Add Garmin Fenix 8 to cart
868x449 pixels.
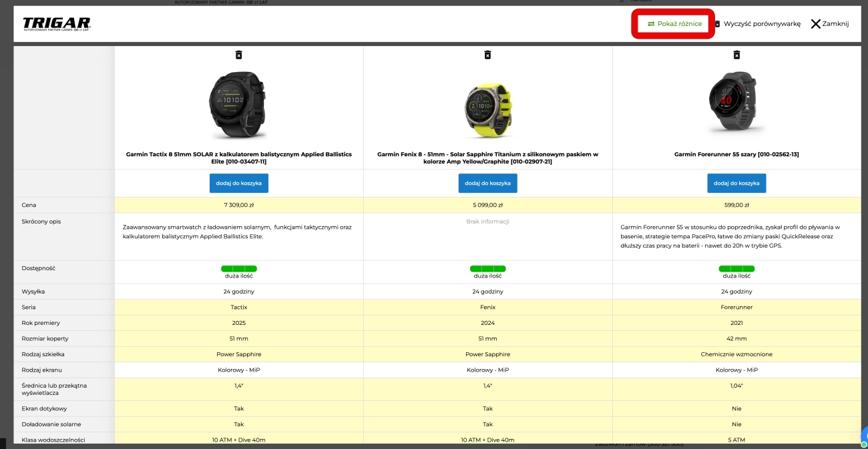pos(487,183)
